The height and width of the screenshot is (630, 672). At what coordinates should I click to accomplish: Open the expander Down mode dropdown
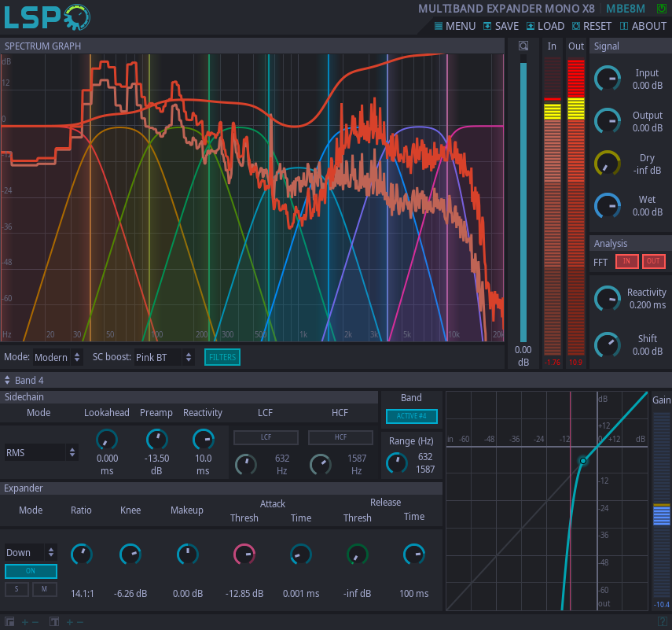point(31,552)
